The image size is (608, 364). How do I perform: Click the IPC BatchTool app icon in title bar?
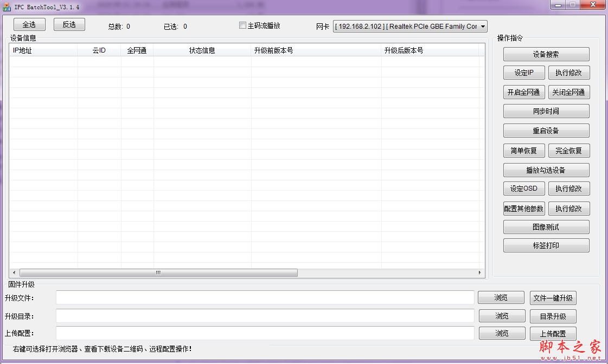[7, 7]
